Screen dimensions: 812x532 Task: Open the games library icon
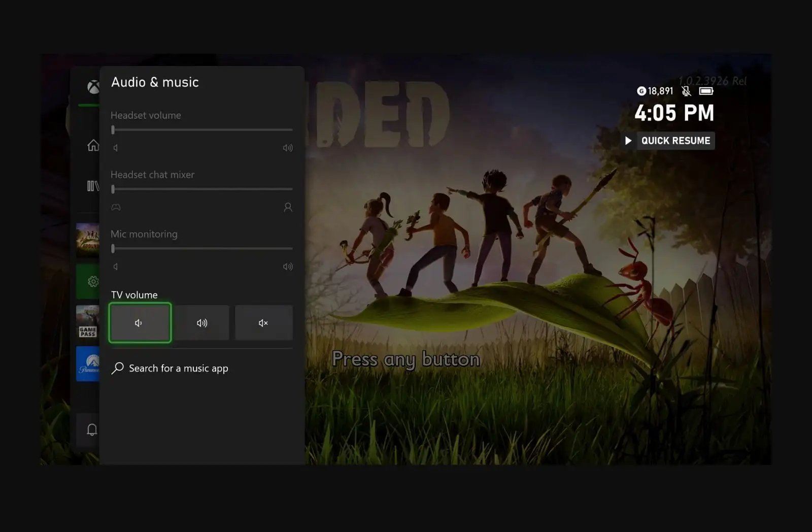click(x=93, y=186)
